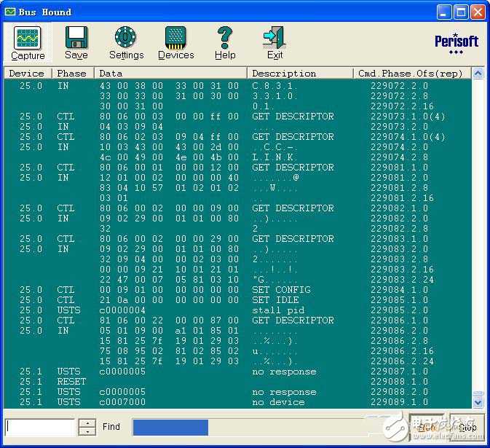Viewport: 490px width, 448px height.
Task: Click the Description column header
Action: tap(300, 73)
